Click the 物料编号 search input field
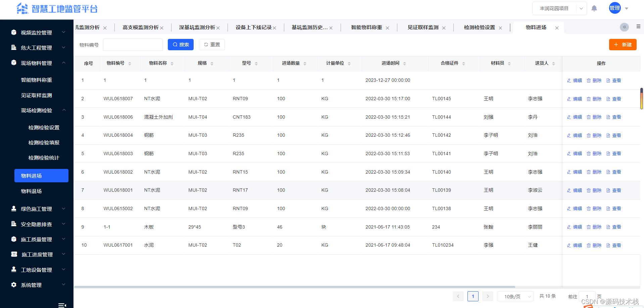This screenshot has width=644, height=308. 133,45
